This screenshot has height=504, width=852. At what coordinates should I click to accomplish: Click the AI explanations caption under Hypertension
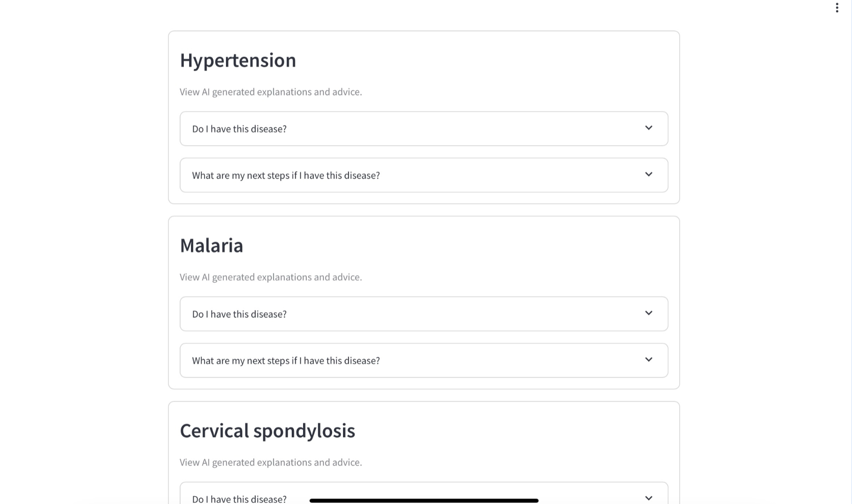tap(270, 92)
